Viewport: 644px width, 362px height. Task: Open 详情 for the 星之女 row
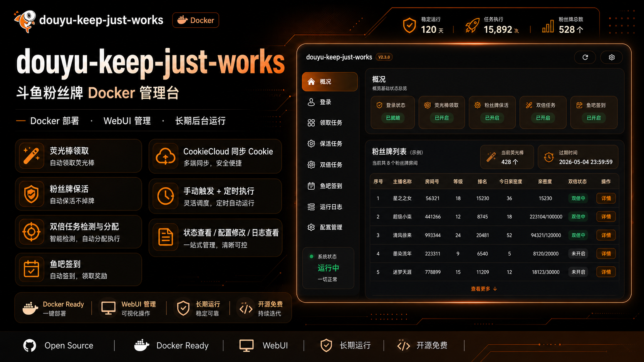tap(606, 199)
